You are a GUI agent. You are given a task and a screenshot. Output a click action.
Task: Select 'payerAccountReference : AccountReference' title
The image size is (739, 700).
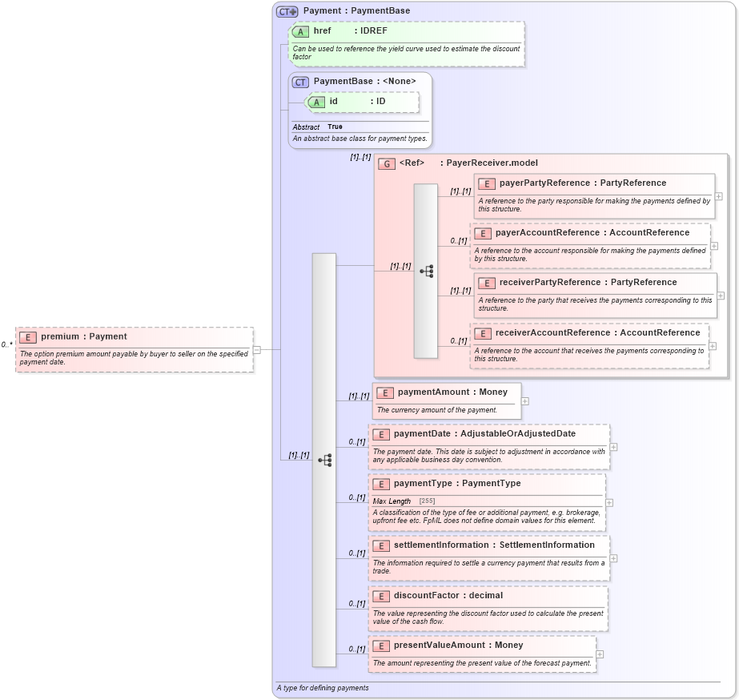click(x=592, y=232)
